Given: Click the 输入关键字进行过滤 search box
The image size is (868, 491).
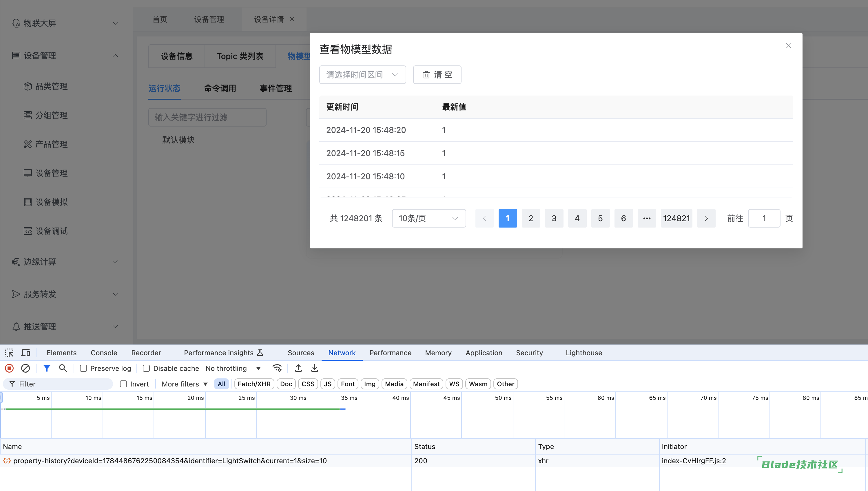Looking at the screenshot, I should click(207, 117).
